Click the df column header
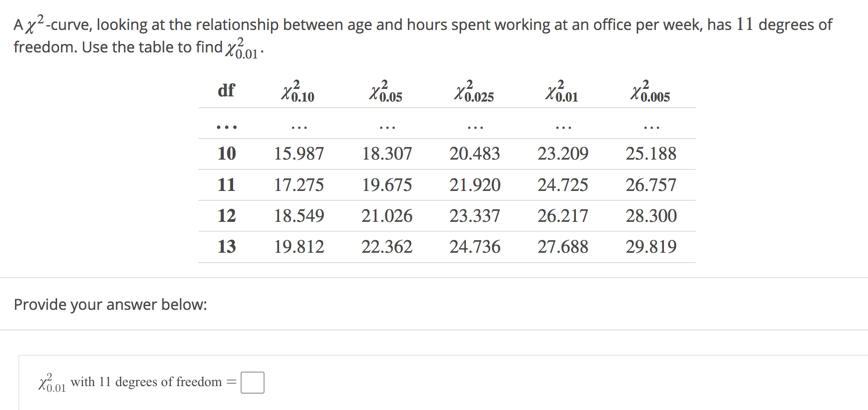 click(x=226, y=90)
